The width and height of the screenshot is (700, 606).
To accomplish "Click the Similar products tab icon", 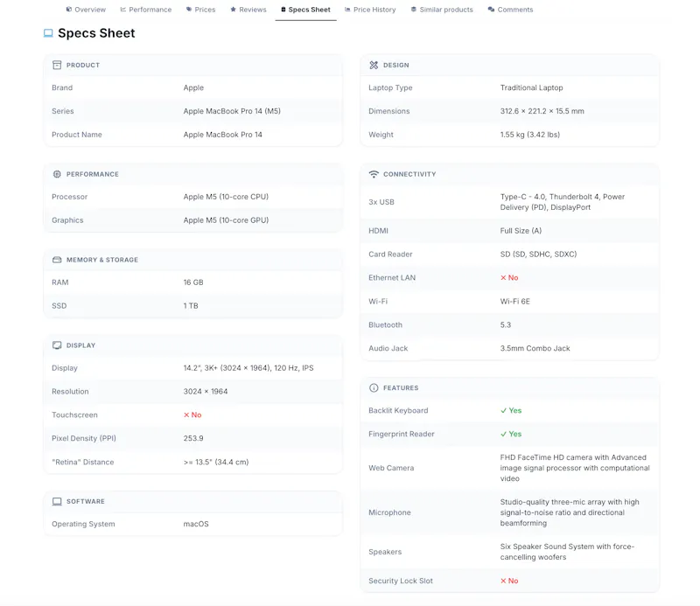I will (414, 9).
